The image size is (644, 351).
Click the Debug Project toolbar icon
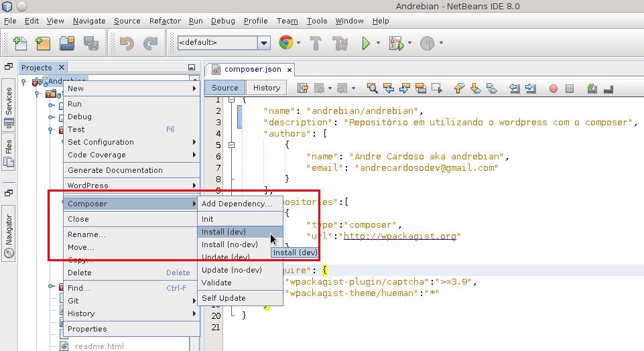pyautogui.click(x=396, y=43)
